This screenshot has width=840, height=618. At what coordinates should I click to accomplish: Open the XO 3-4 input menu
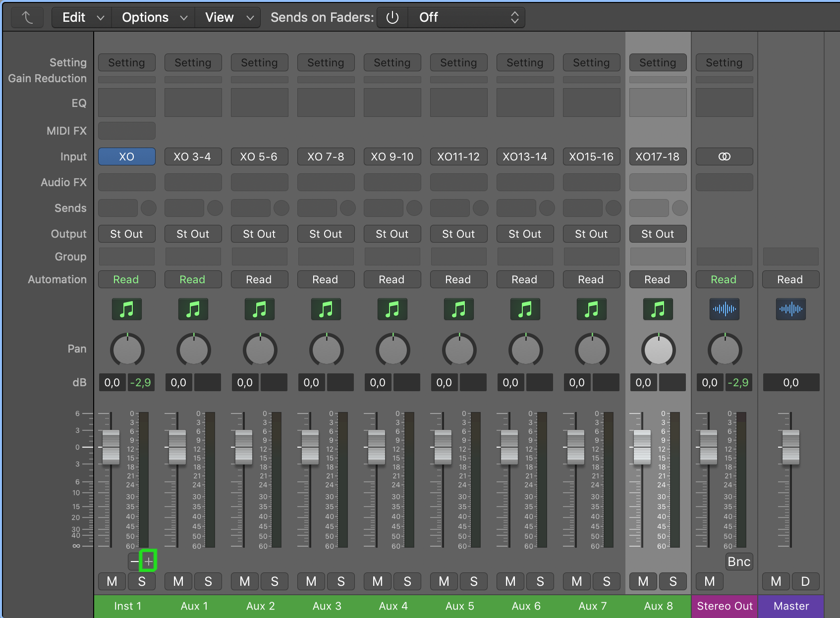(x=193, y=156)
